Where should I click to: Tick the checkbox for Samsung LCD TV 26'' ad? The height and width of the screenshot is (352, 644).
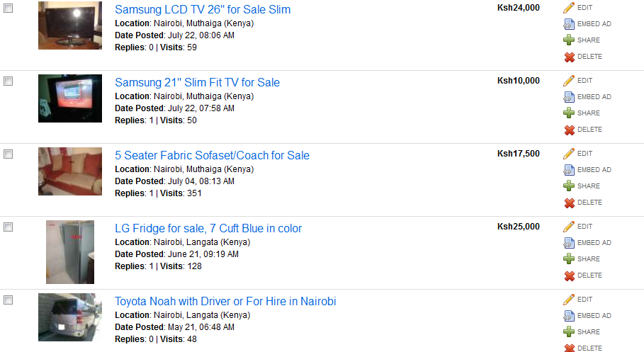[9, 8]
